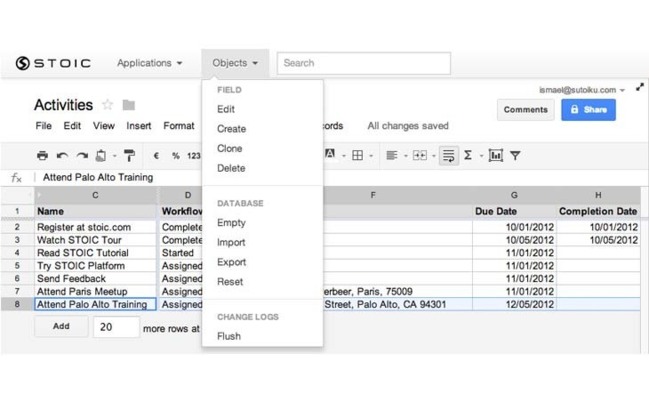The width and height of the screenshot is (649, 402).
Task: Select the paint format roller icon
Action: (129, 156)
